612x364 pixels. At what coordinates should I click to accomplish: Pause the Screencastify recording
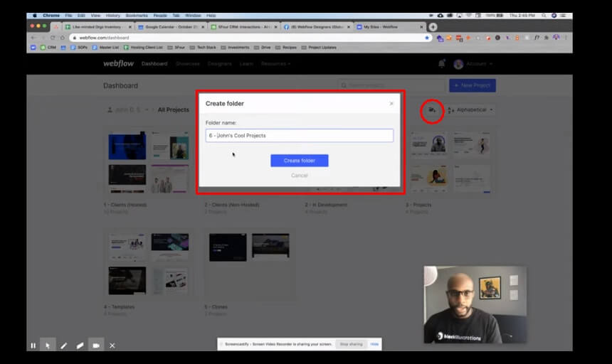tap(33, 346)
